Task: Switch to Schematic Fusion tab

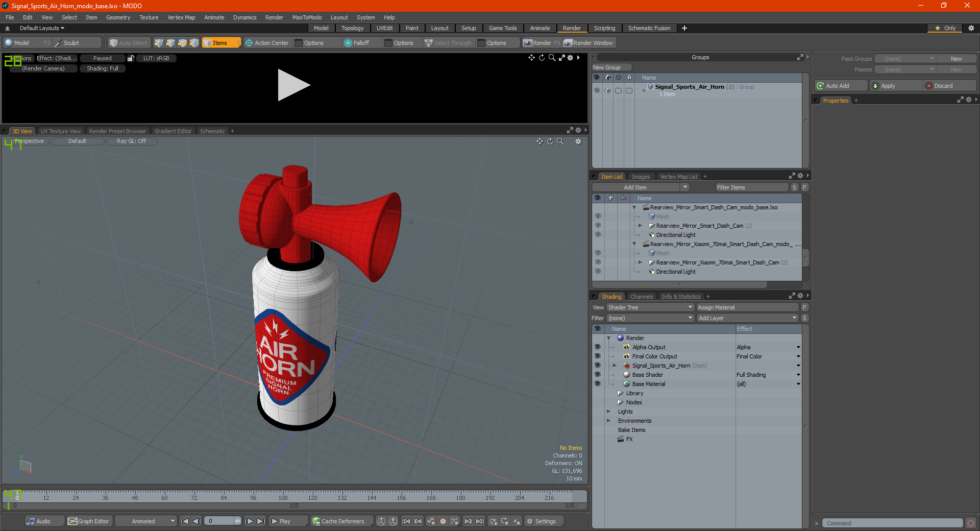Action: click(649, 28)
